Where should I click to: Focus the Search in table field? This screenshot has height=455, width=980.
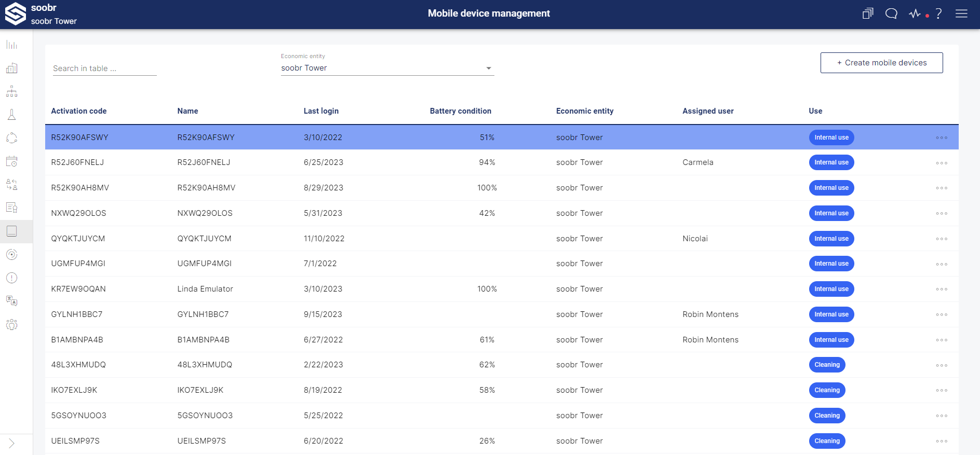(104, 68)
